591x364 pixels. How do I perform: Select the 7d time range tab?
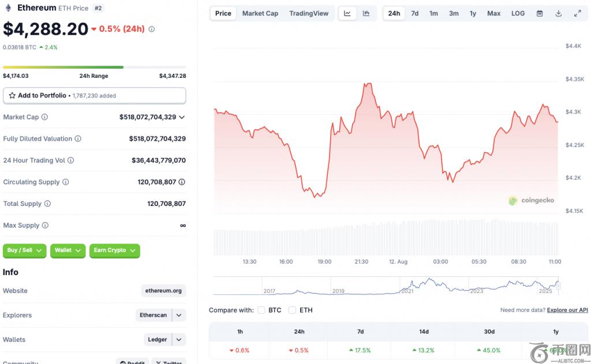tap(414, 13)
